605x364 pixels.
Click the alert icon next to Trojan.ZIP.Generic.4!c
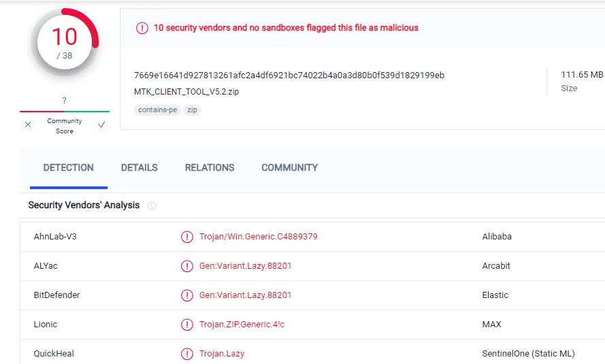(187, 325)
